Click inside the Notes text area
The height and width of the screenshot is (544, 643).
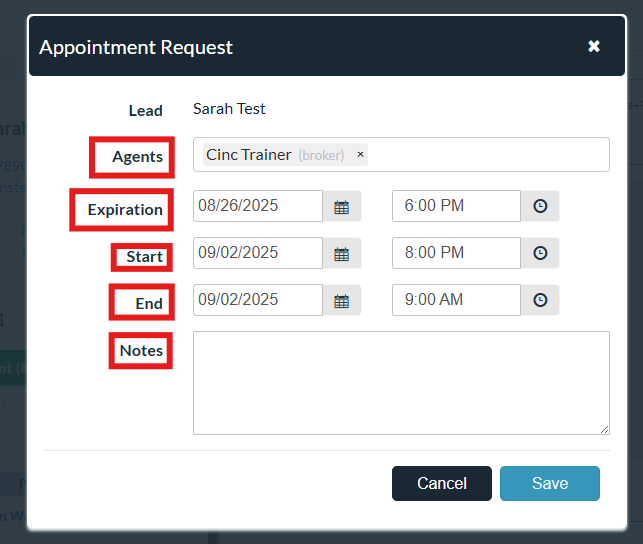click(x=401, y=383)
